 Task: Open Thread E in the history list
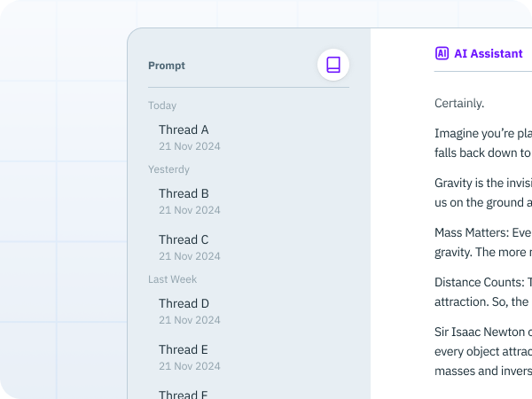click(x=248, y=357)
